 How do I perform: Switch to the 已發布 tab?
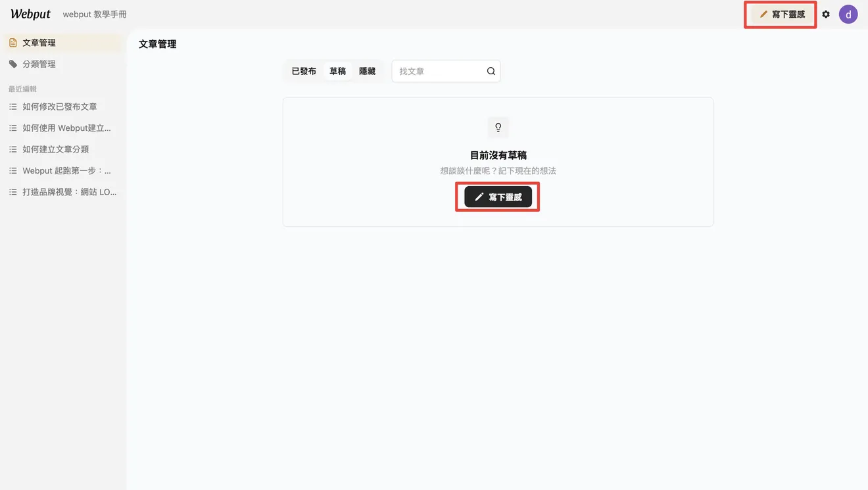pos(304,71)
